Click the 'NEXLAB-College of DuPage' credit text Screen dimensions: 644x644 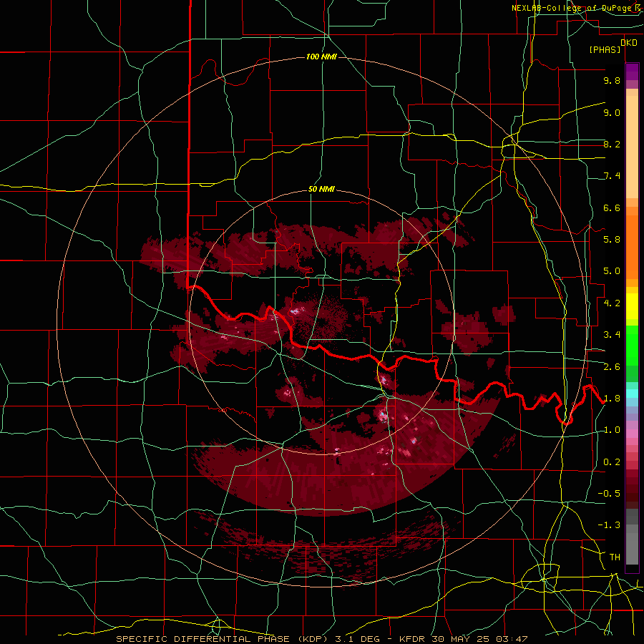pos(573,8)
